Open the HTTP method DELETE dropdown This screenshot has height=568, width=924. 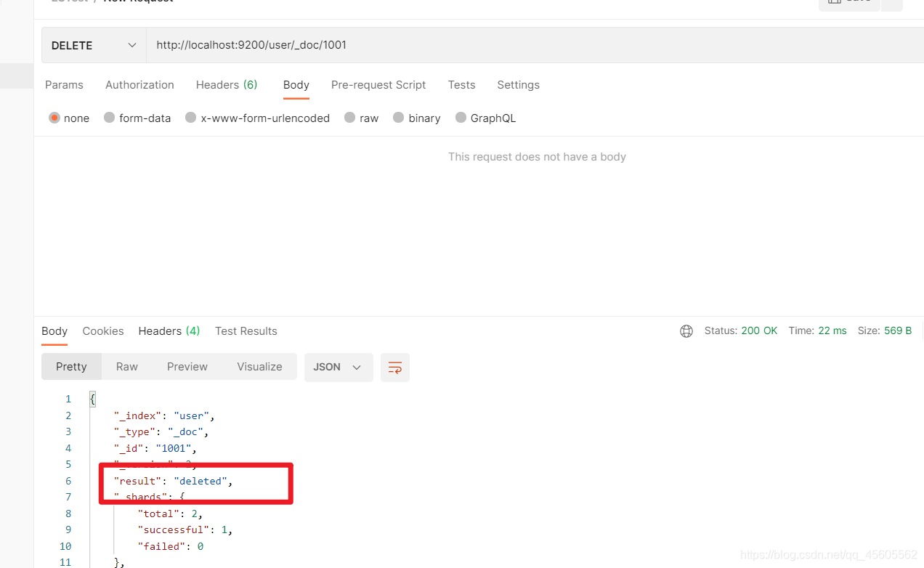point(94,45)
